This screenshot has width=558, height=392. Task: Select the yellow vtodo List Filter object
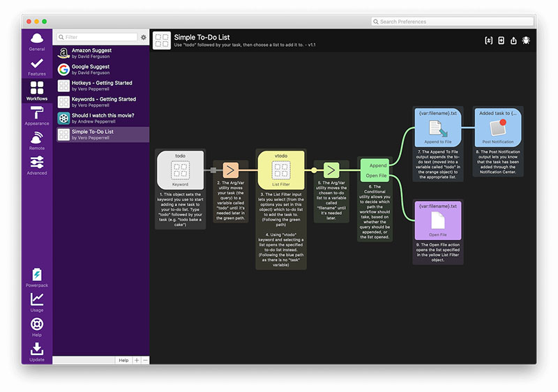pyautogui.click(x=281, y=170)
